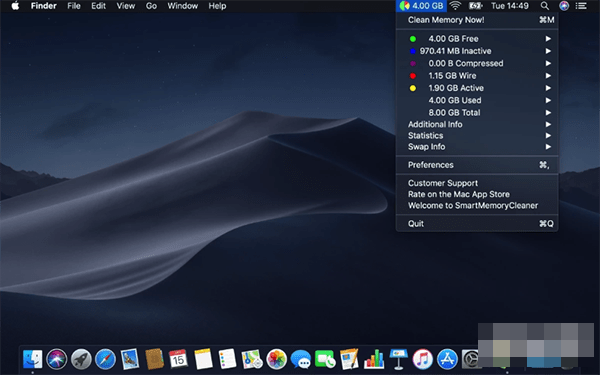
Task: Open the Wi-Fi status menu
Action: click(455, 6)
